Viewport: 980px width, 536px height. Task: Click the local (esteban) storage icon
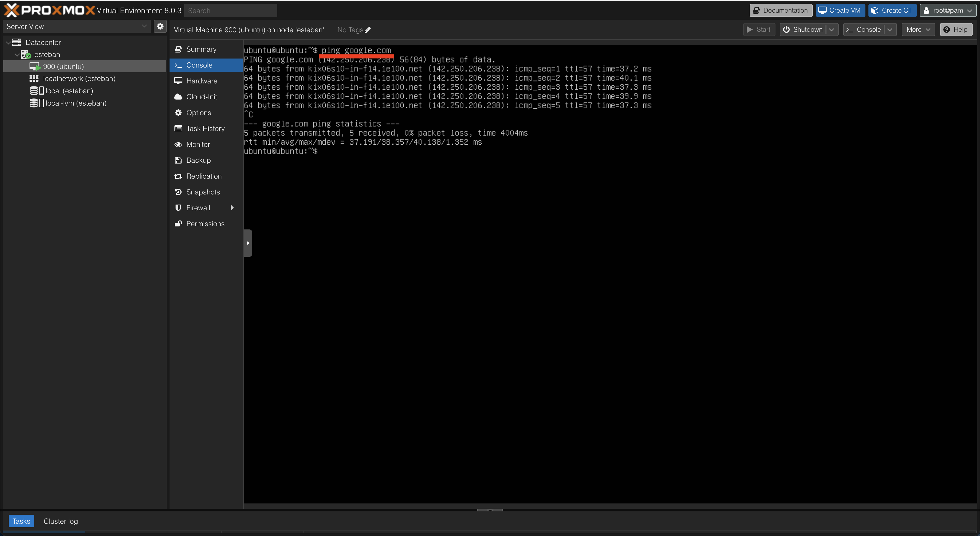pos(37,91)
